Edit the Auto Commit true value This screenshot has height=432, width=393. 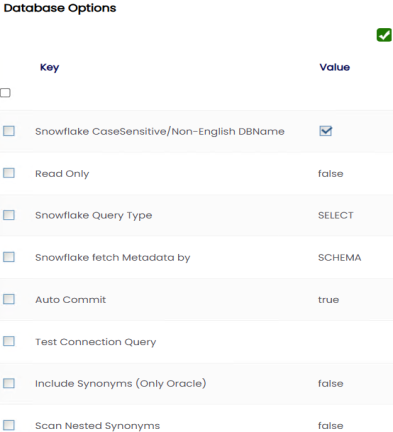(328, 300)
